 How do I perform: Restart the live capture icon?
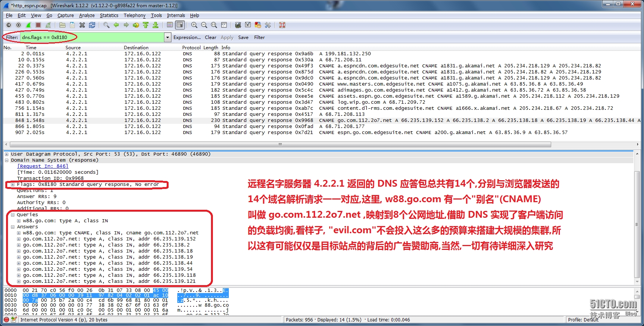(x=48, y=25)
